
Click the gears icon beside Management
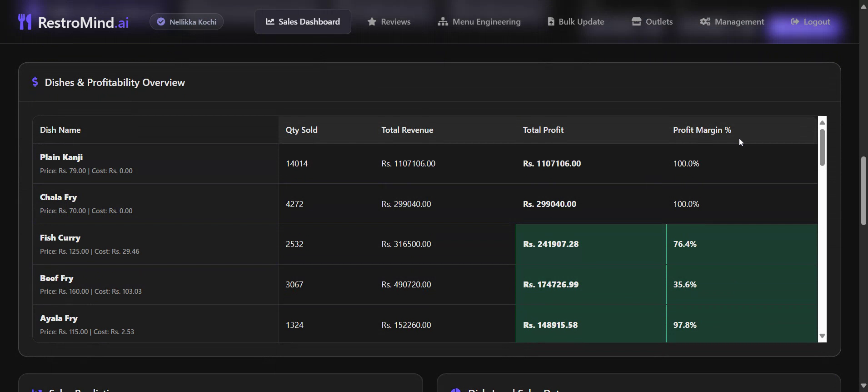705,22
